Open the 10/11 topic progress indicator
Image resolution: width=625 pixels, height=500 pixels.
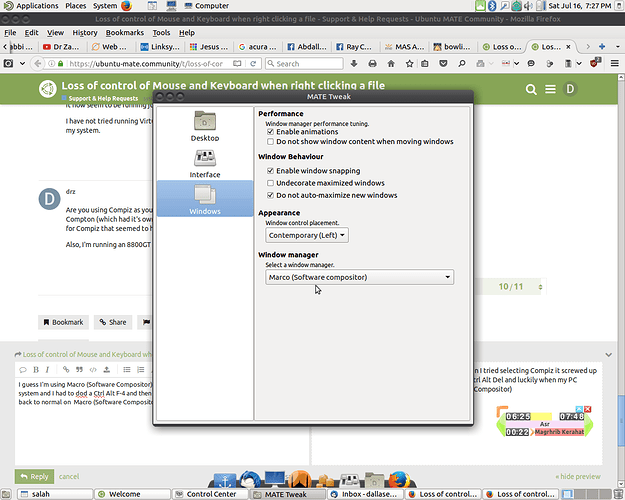pyautogui.click(x=511, y=287)
